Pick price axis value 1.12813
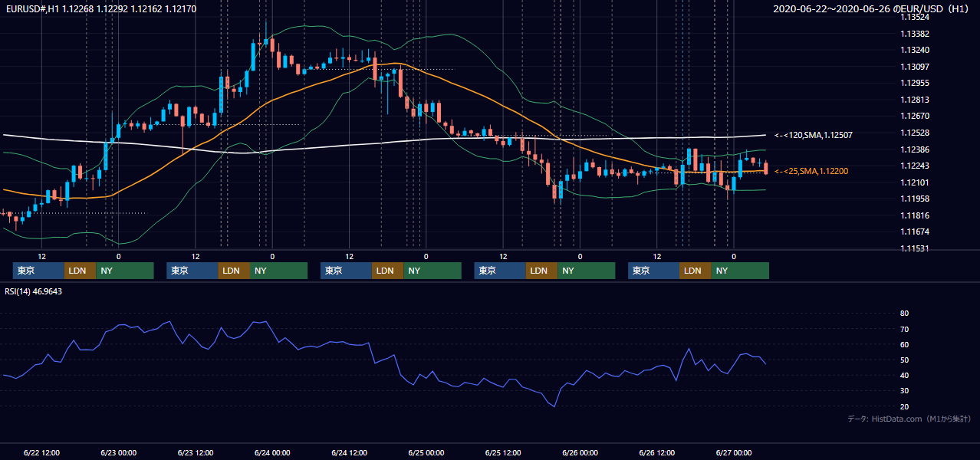Image resolution: width=980 pixels, height=460 pixels. point(914,100)
